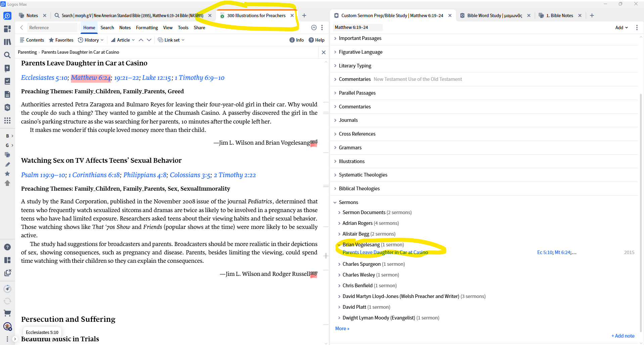
Task: Open the Bible book icon in sidebar
Action: 7,68
